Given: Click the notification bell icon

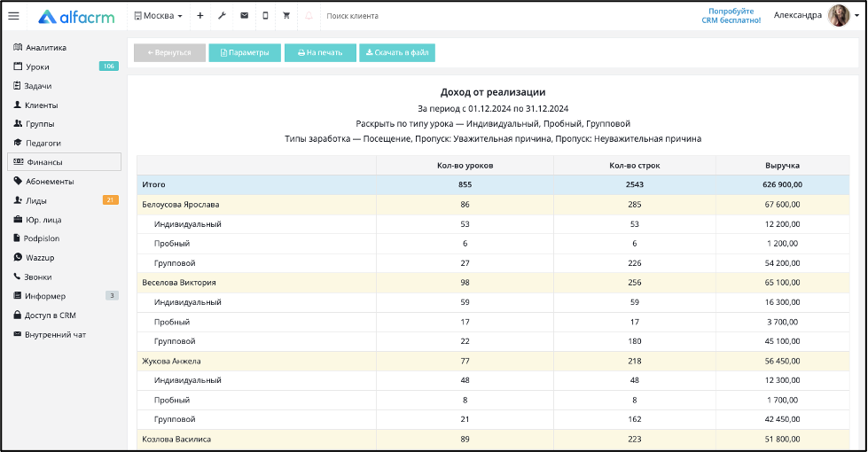Looking at the screenshot, I should [309, 16].
